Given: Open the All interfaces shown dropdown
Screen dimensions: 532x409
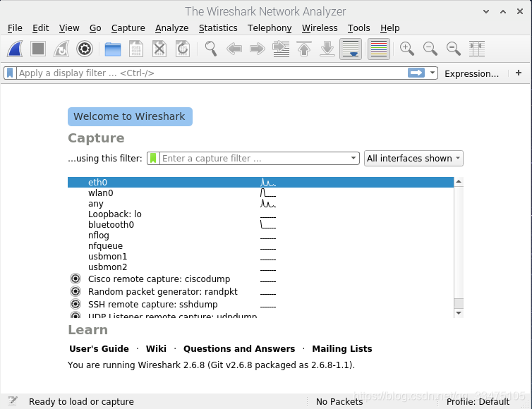Looking at the screenshot, I should (413, 159).
